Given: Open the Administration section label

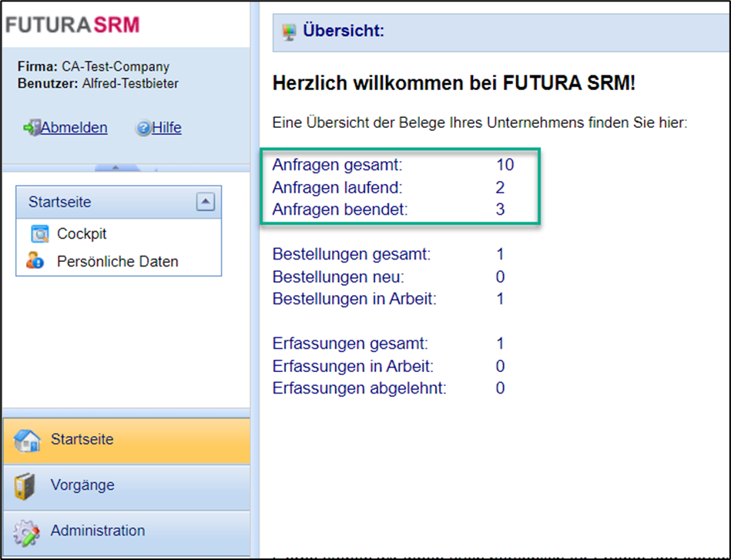Looking at the screenshot, I should click(x=98, y=531).
